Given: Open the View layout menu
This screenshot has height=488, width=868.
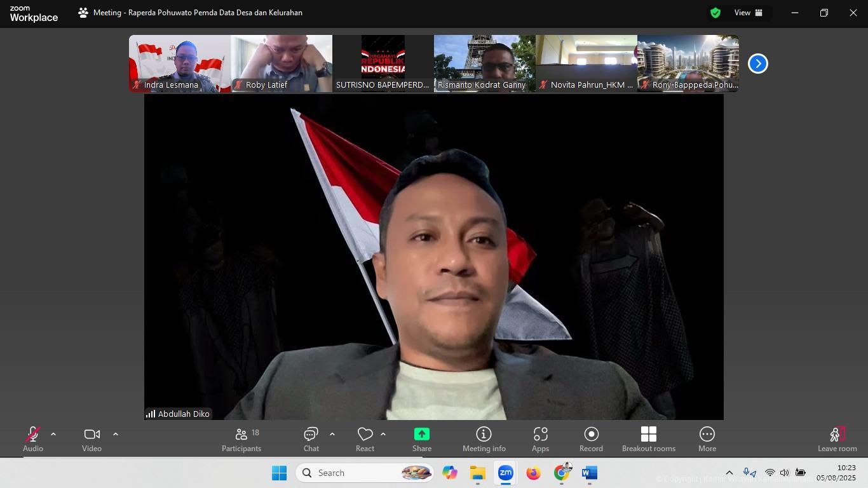Looking at the screenshot, I should pos(749,13).
